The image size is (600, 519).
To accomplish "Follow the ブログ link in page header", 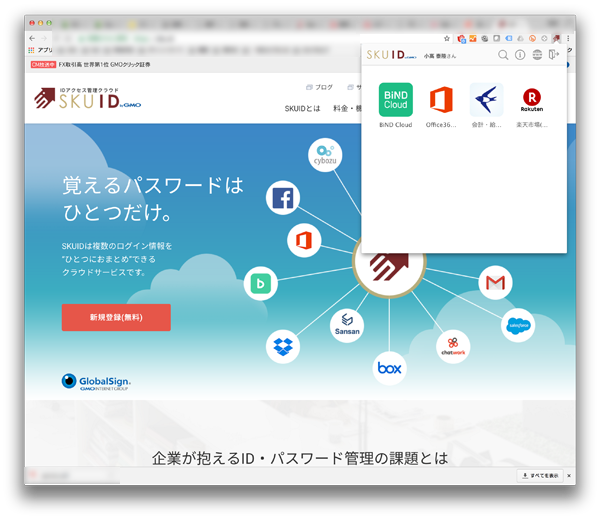I will click(x=320, y=87).
